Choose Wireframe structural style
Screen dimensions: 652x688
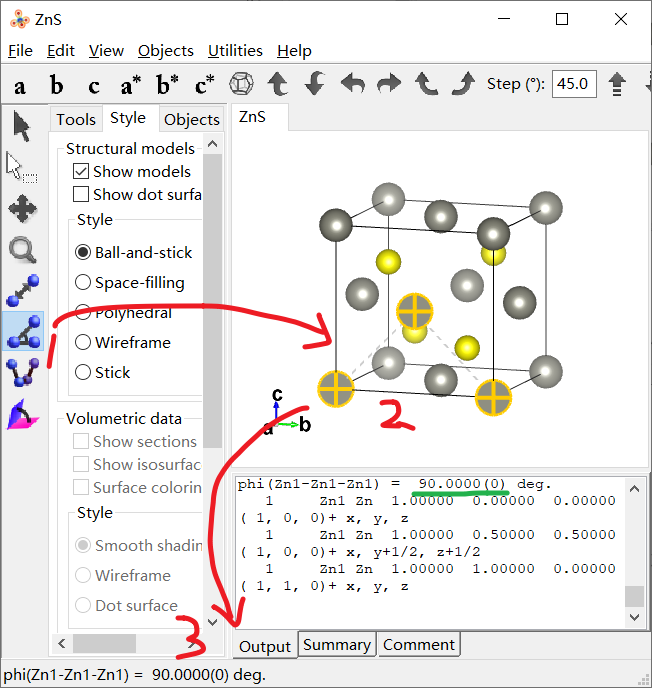83,342
